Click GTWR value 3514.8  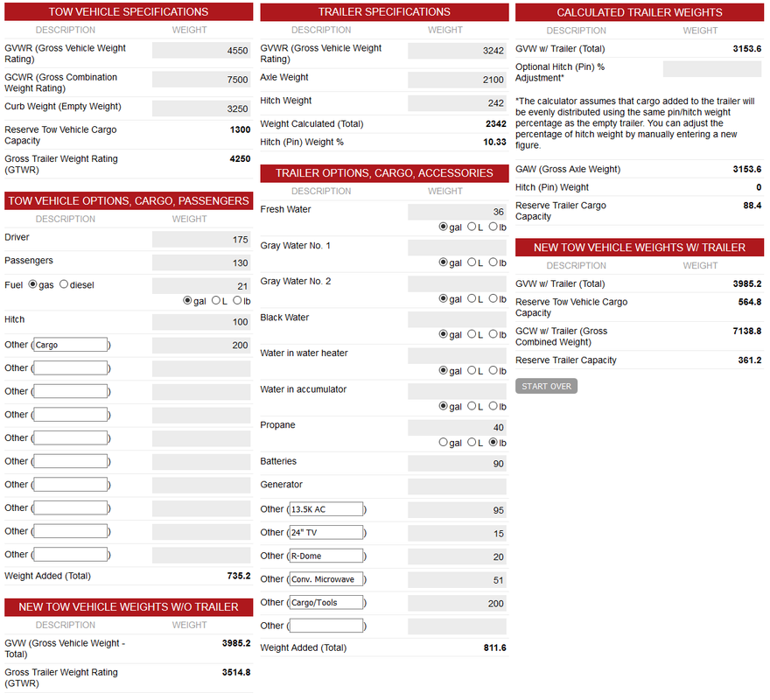(x=236, y=673)
